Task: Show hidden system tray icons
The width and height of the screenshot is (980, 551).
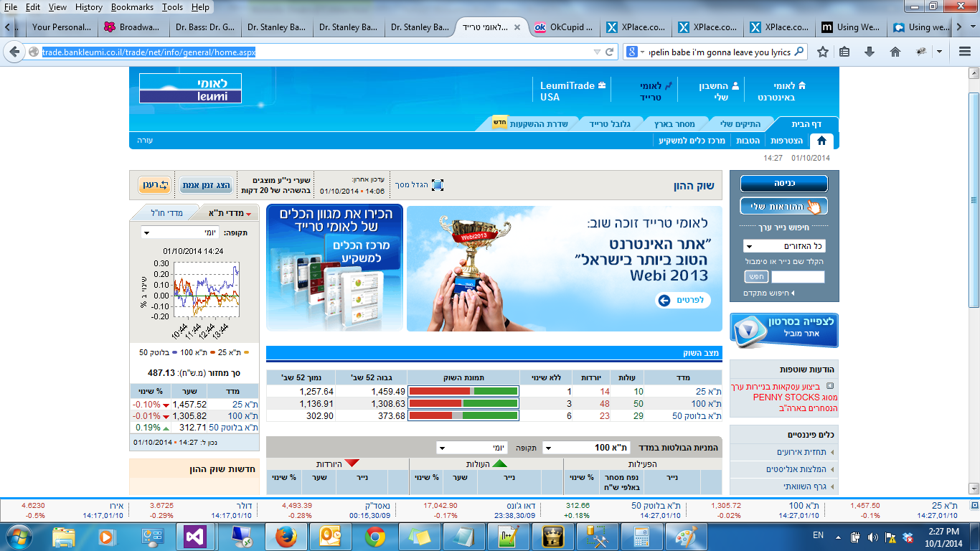Action: pos(839,536)
